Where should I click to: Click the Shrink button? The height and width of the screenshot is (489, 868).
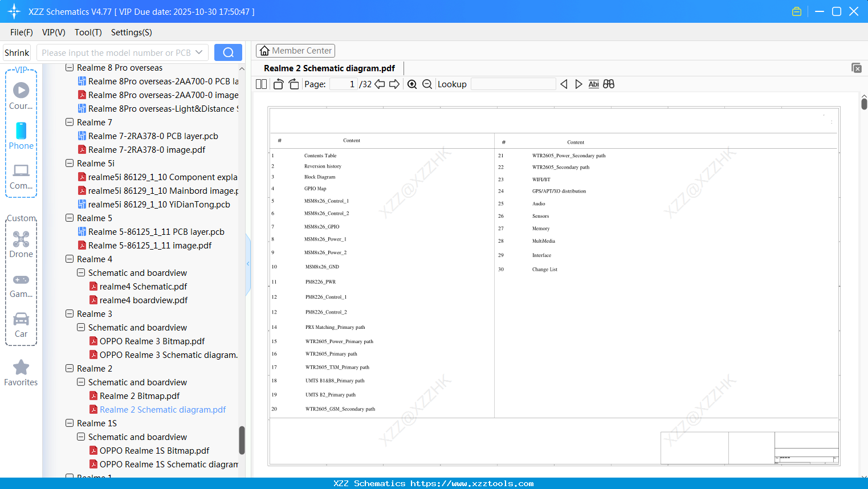17,52
